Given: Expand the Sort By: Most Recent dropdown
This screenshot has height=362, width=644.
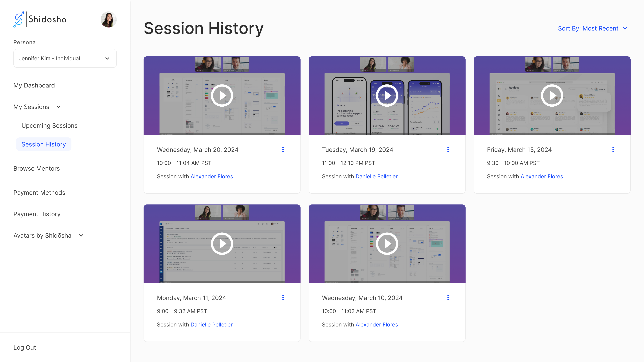Looking at the screenshot, I should (x=593, y=28).
